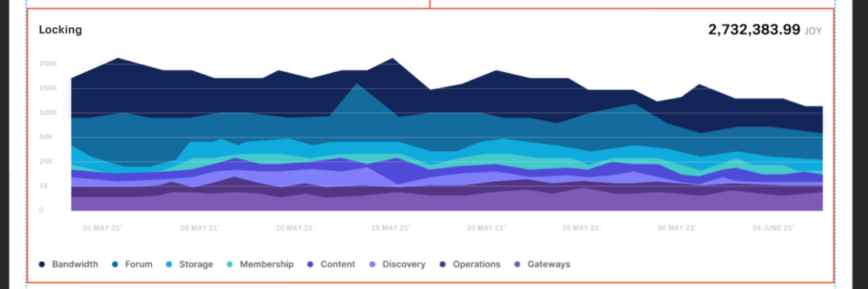This screenshot has width=868, height=289.
Task: Click the Forum legend color dot
Action: coord(115,265)
